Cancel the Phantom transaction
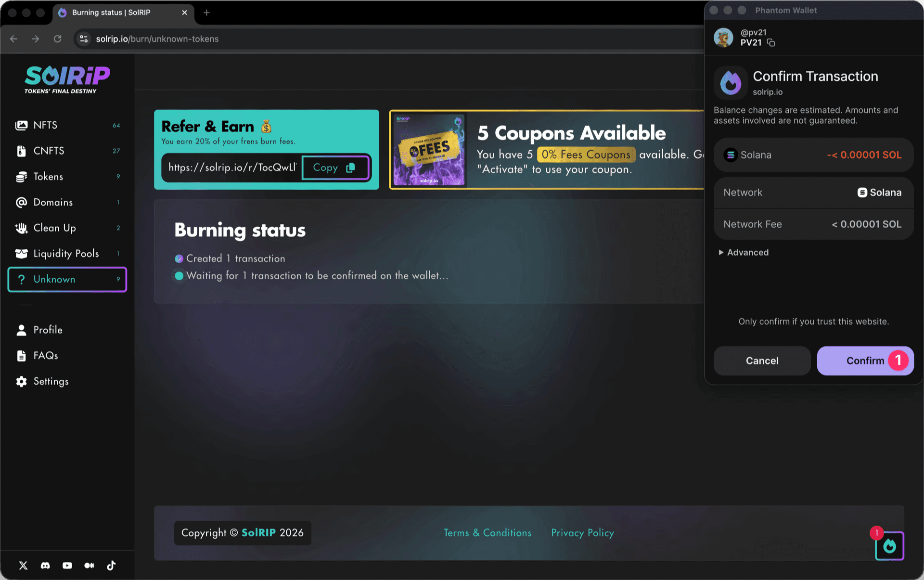This screenshot has width=924, height=580. [762, 361]
